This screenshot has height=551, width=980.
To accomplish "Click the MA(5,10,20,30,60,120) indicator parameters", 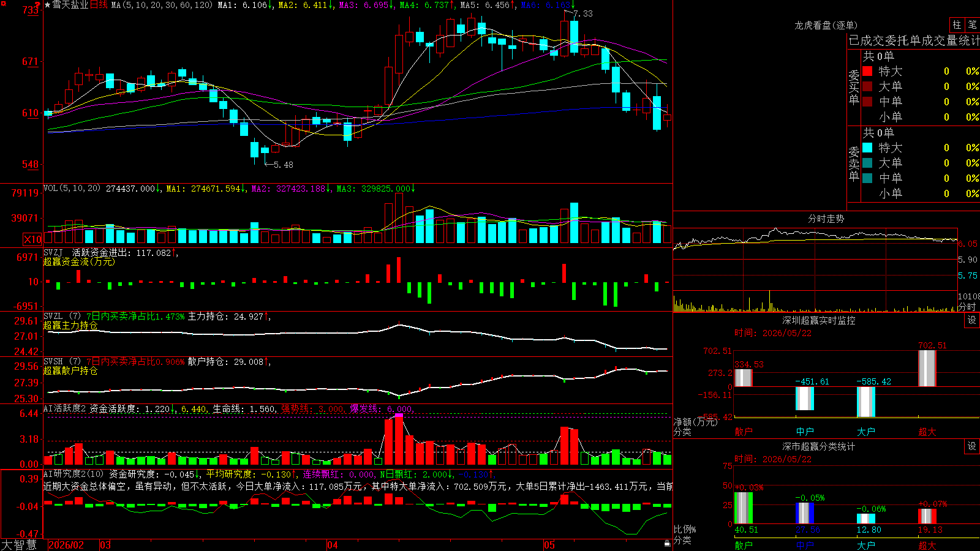I will pyautogui.click(x=162, y=5).
